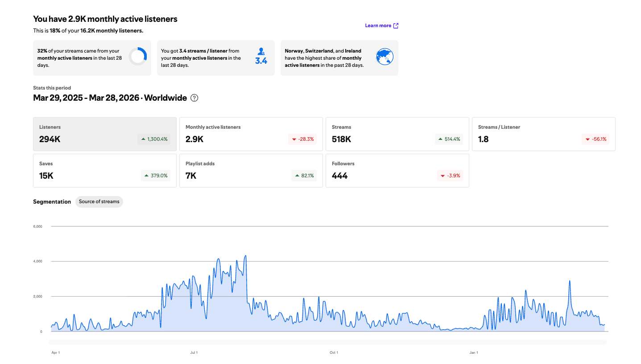
Task: Select the Streams / Listener card
Action: [x=543, y=134]
